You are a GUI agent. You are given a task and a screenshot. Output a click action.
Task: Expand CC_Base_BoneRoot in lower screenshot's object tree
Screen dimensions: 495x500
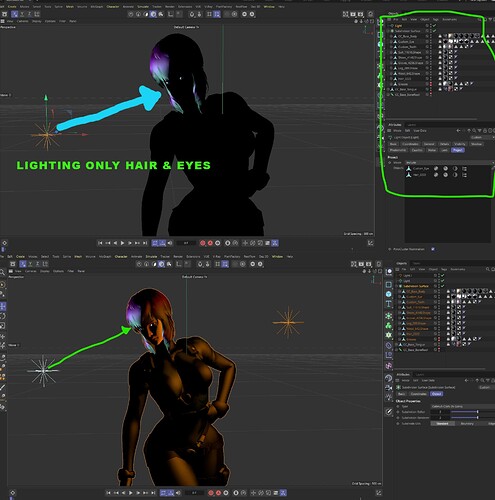pos(397,350)
